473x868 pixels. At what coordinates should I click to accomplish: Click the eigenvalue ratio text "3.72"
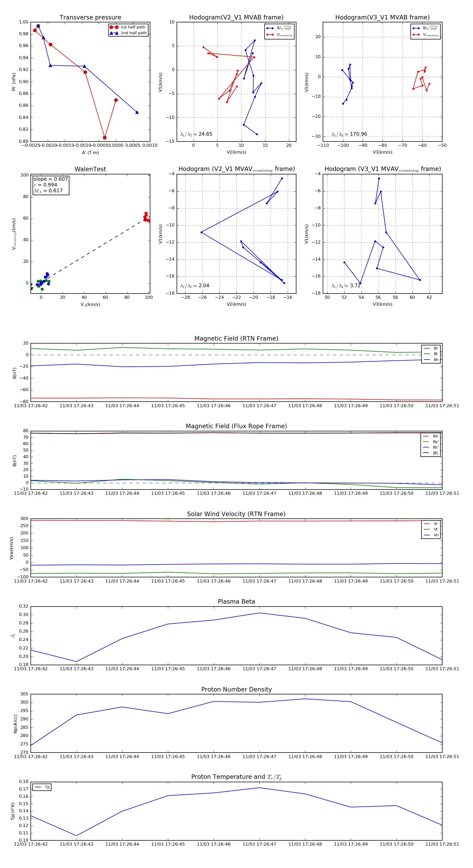[x=355, y=286]
